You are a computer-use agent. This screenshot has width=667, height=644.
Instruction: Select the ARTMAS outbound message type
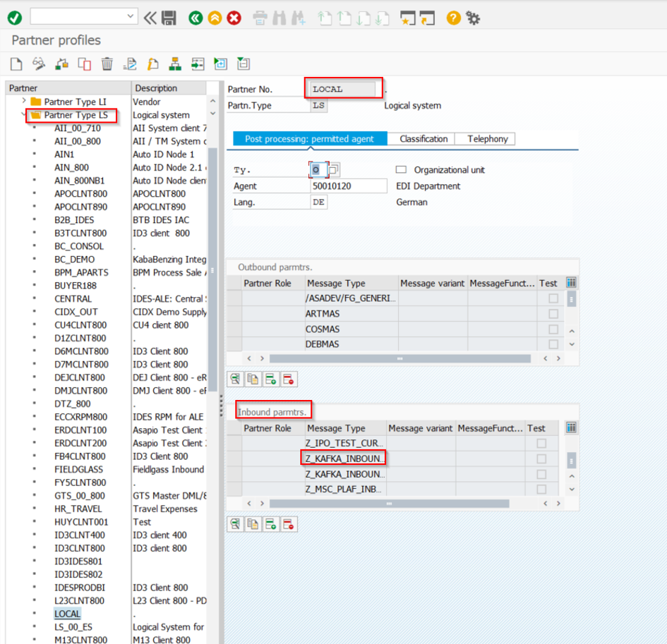point(351,314)
